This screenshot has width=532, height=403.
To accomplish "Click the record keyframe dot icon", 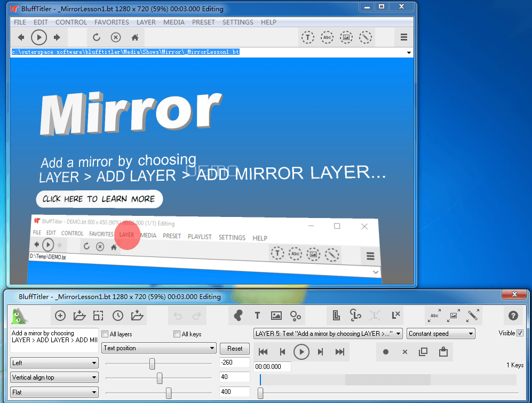I will pyautogui.click(x=386, y=352).
